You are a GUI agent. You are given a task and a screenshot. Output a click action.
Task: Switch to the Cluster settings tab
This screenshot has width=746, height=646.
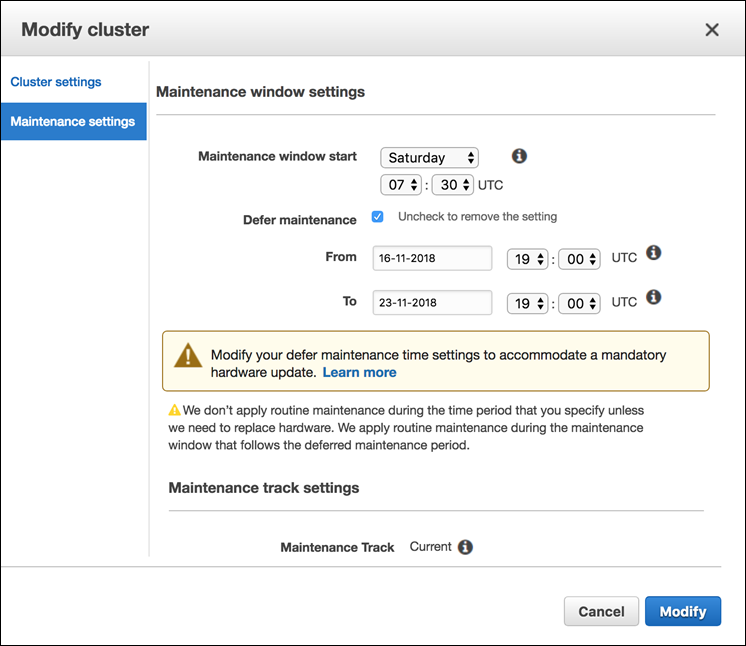tap(56, 82)
